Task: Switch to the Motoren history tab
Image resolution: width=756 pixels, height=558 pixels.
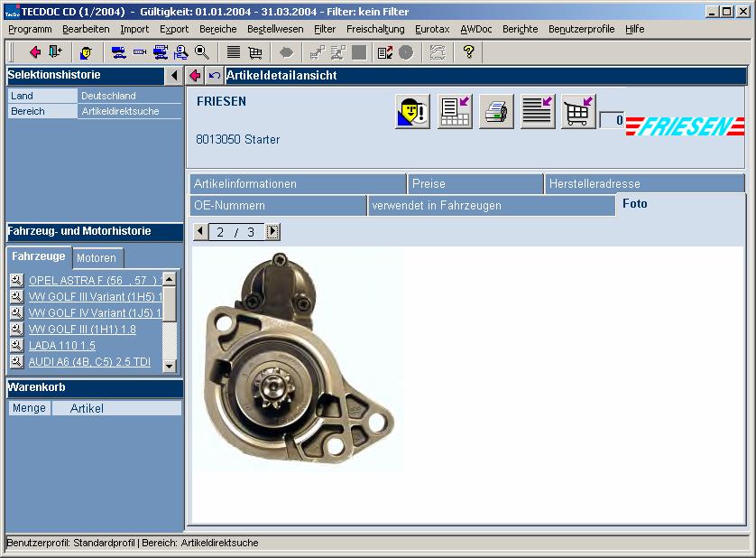Action: (97, 257)
